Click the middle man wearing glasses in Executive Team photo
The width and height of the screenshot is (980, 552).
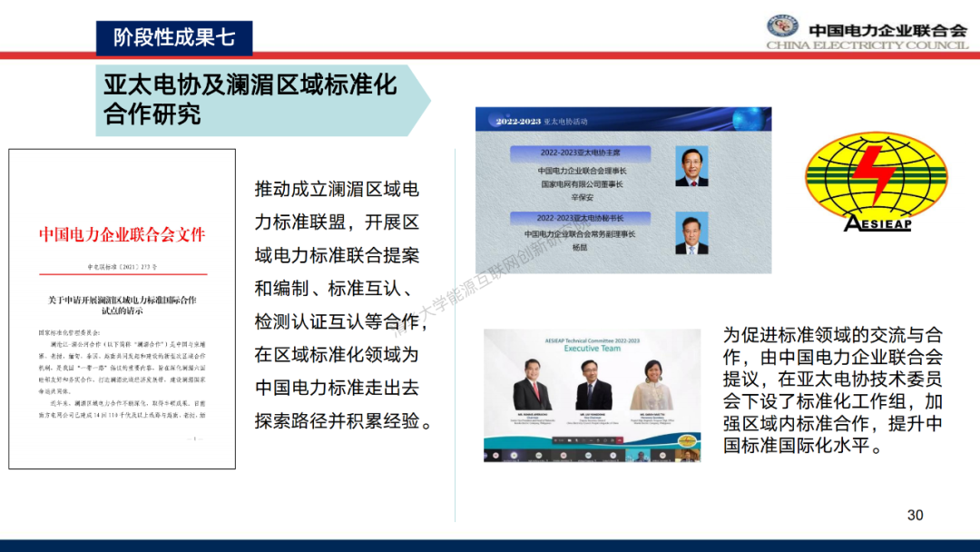(593, 386)
